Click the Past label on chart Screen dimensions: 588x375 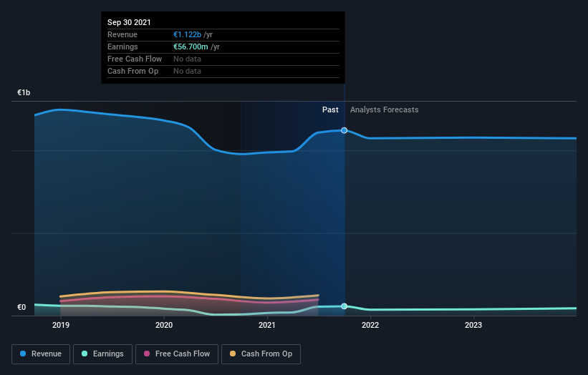click(x=330, y=109)
